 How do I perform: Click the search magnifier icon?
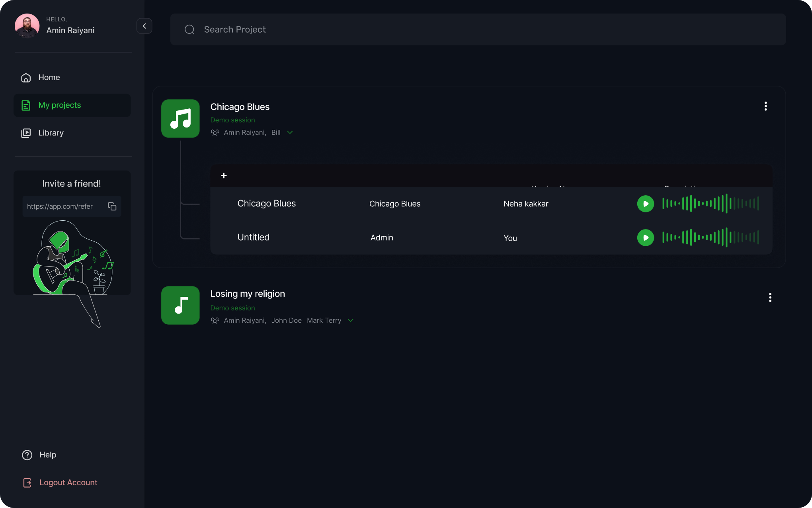click(x=189, y=29)
